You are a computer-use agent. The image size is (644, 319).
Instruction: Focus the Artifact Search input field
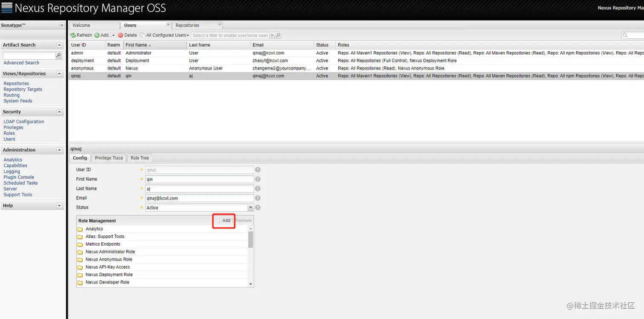click(29, 55)
